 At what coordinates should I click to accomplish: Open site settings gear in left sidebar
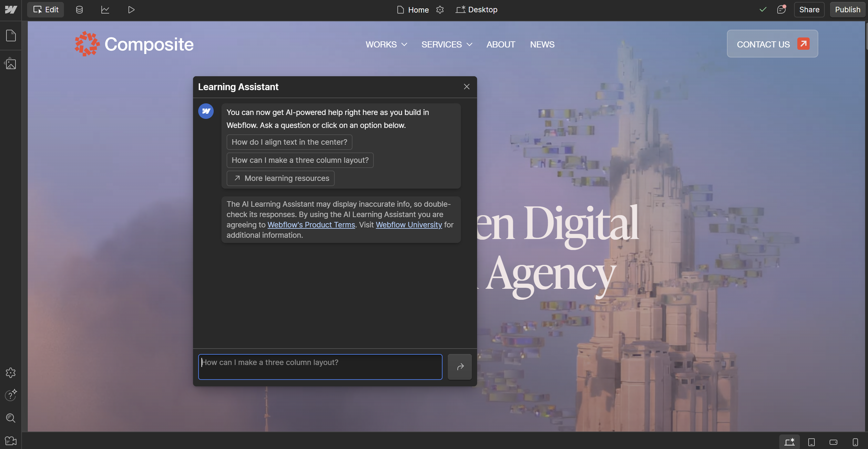11,372
